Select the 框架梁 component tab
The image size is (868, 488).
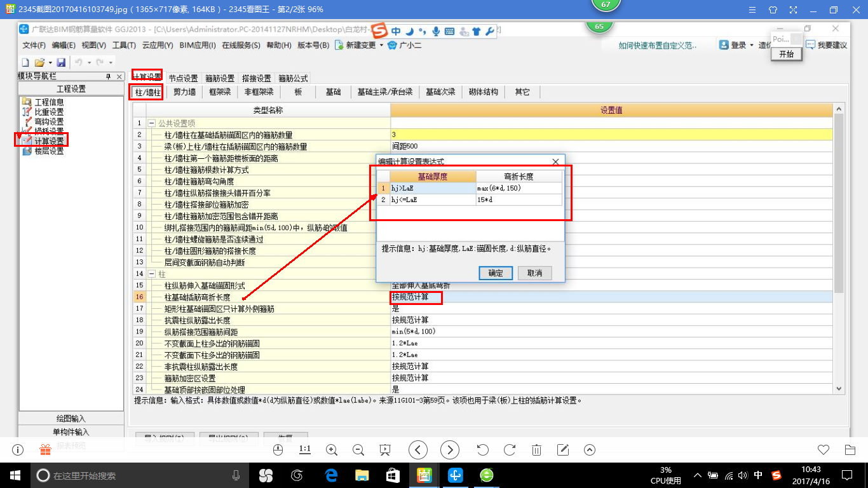(x=220, y=91)
